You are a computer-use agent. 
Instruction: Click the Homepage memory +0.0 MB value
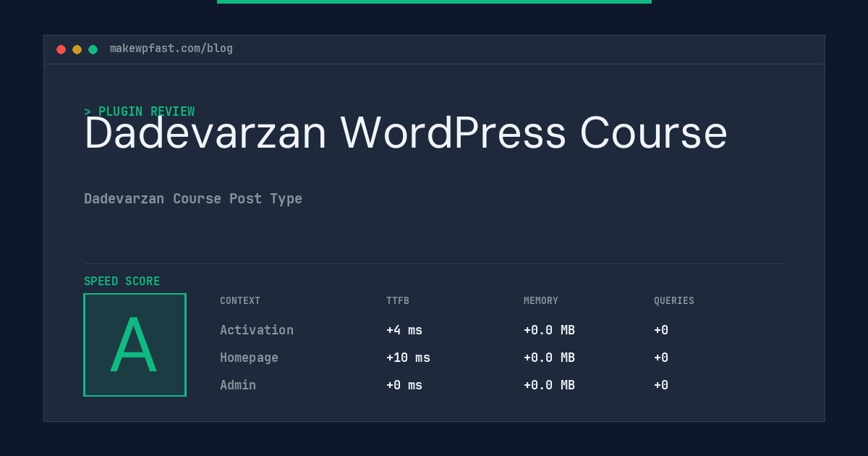(549, 358)
